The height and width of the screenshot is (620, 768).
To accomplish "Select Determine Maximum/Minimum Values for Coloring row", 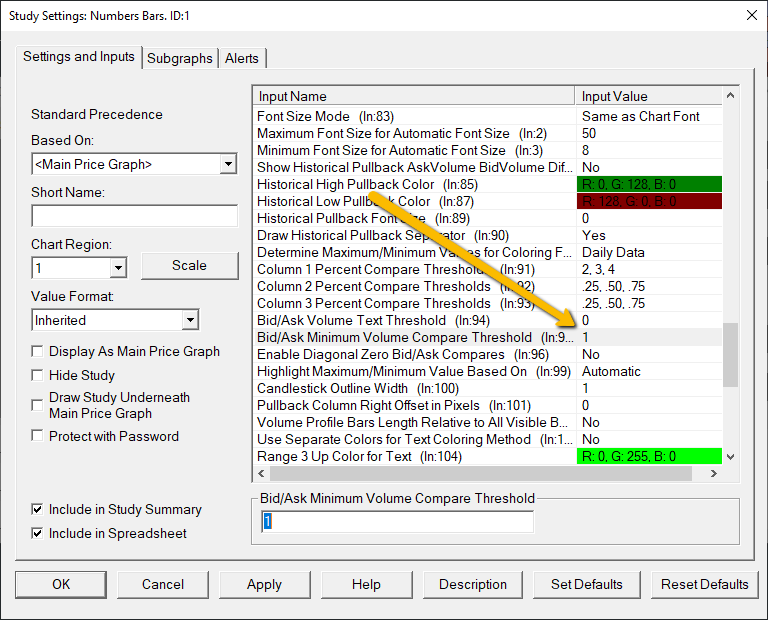I will [x=488, y=252].
